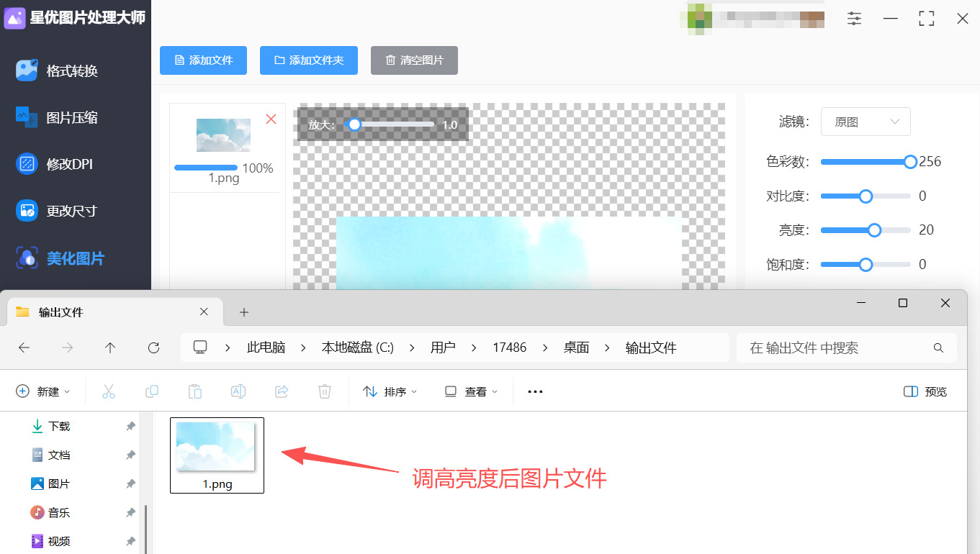Open the 排序 sort dropdown
The image size is (980, 554).
click(x=390, y=391)
